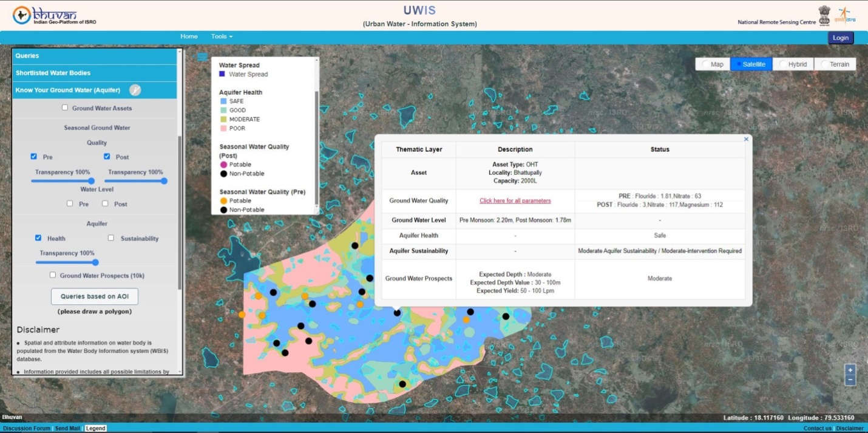Viewport: 868px width, 433px height.
Task: Enable the Ground Water Prospects (10k) checkbox
Action: (53, 275)
